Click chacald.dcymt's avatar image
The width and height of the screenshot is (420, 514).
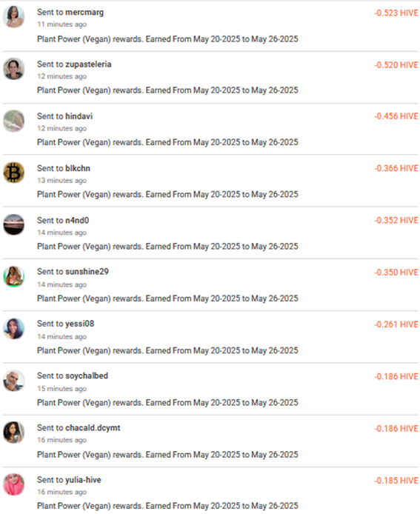(x=14, y=433)
